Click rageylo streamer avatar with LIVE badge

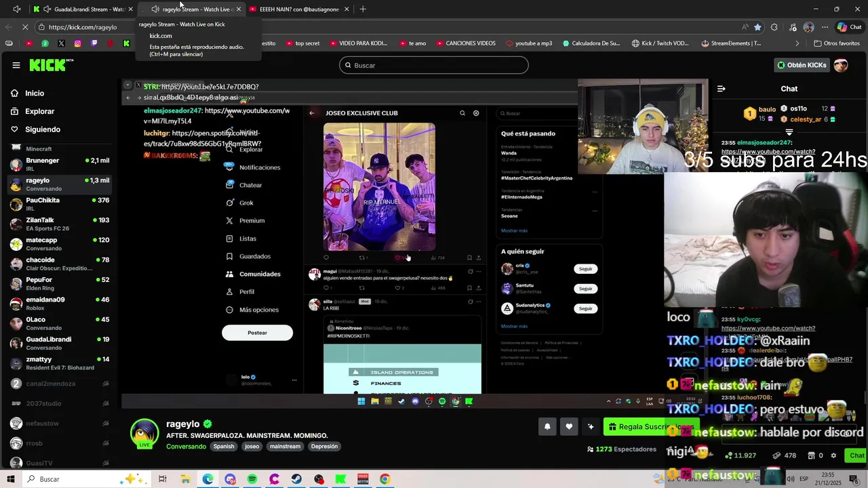[144, 434]
